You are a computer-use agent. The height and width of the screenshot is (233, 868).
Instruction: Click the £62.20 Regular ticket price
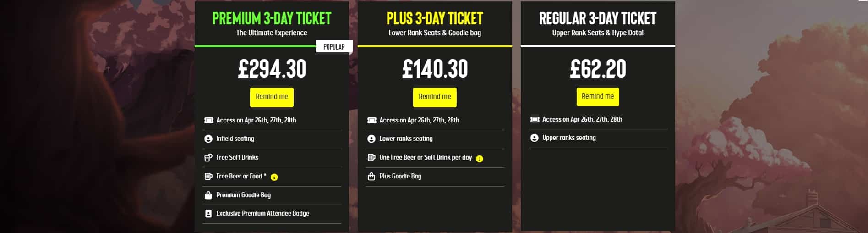pyautogui.click(x=598, y=69)
